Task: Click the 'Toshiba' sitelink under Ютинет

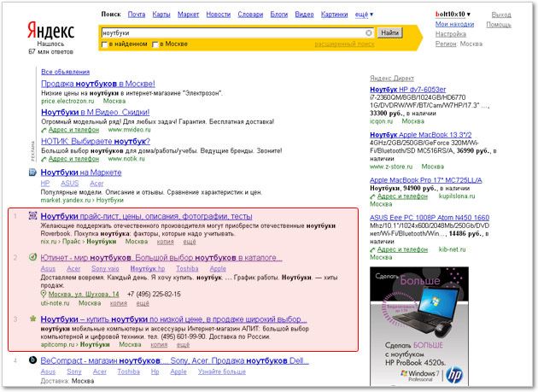Action: pos(187,269)
